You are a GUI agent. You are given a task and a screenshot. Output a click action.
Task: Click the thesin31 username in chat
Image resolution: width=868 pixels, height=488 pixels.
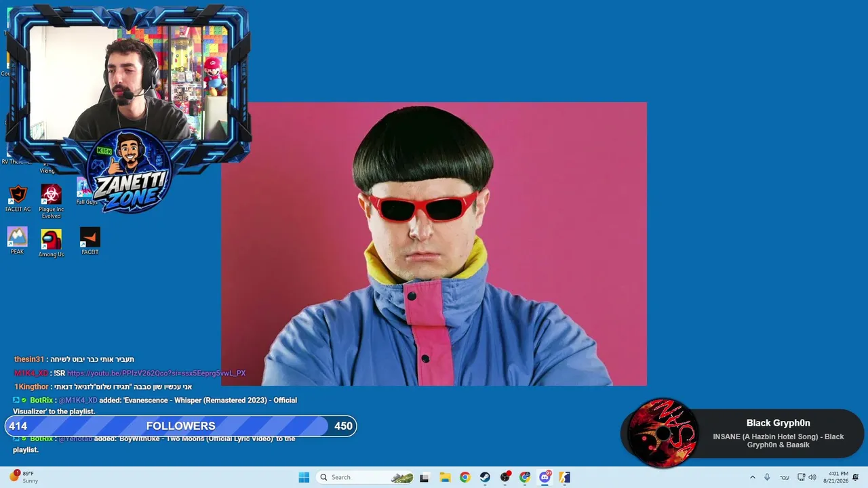click(29, 359)
